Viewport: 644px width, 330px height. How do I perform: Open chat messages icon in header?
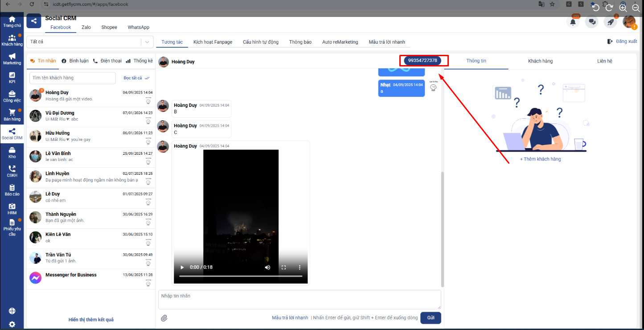591,22
